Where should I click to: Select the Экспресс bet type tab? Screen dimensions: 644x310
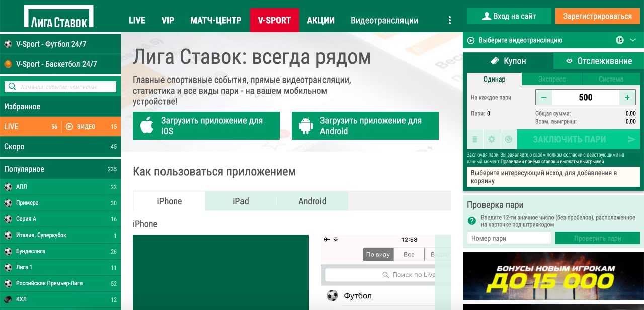tap(552, 79)
